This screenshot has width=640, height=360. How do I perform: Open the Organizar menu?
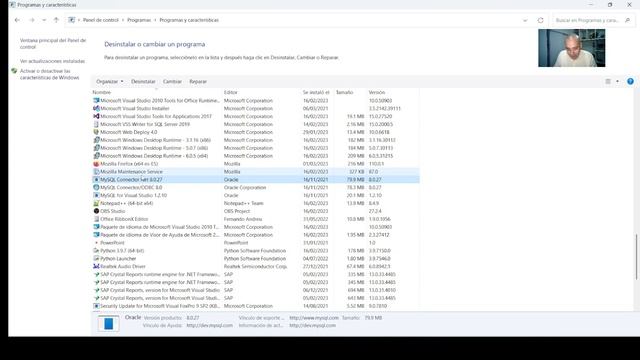coord(110,82)
